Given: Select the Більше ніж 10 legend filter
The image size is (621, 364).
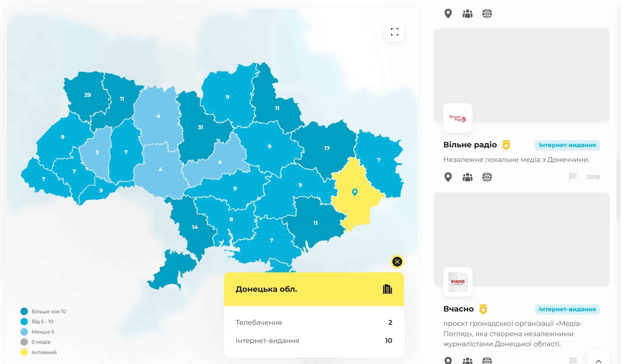Looking at the screenshot, I should 49,311.
